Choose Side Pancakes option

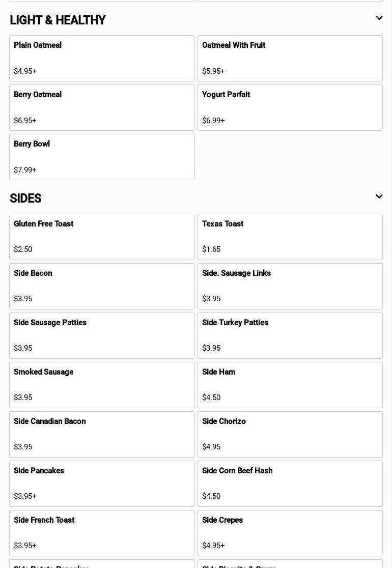coord(102,484)
